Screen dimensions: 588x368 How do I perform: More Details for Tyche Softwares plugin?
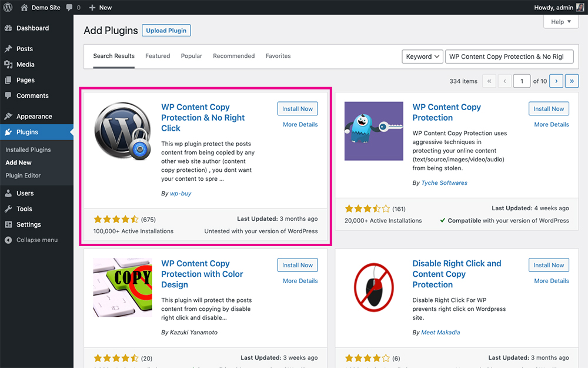552,124
